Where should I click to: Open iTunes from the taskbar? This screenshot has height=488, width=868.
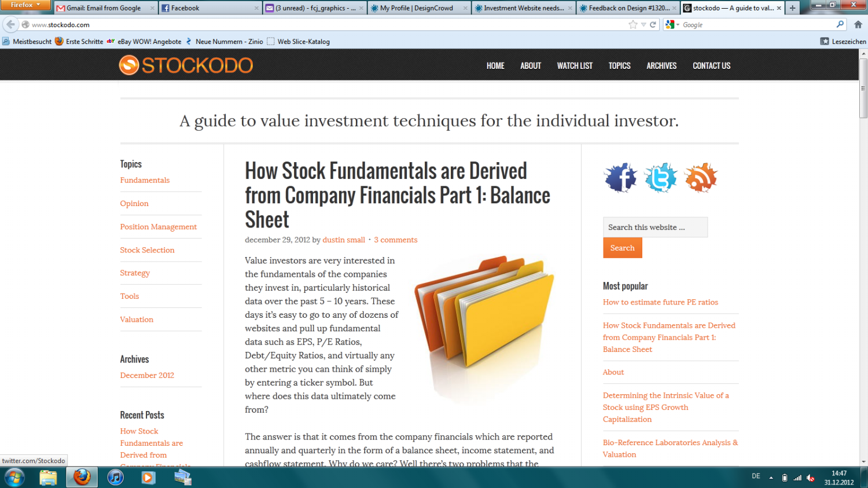click(x=115, y=478)
